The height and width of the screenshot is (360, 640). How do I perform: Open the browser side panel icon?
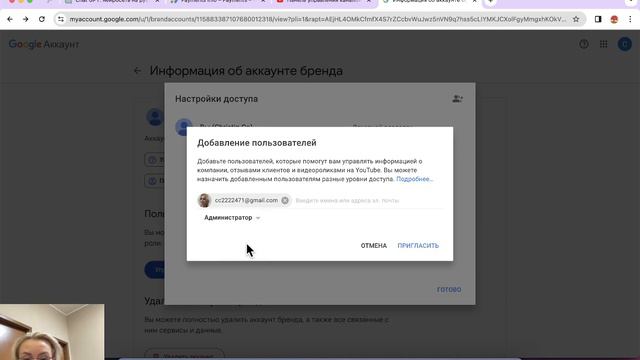(x=598, y=19)
